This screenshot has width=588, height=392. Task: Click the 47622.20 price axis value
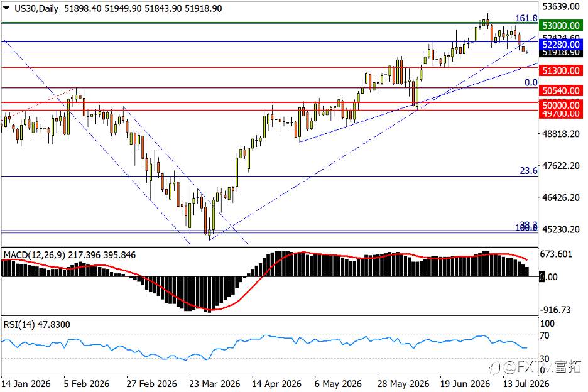pyautogui.click(x=561, y=165)
